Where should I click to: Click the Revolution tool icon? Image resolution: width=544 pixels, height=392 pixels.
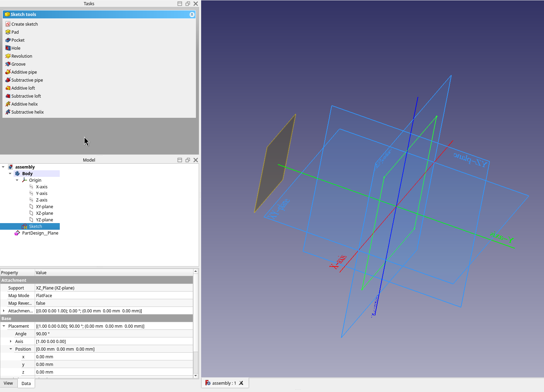coord(8,56)
